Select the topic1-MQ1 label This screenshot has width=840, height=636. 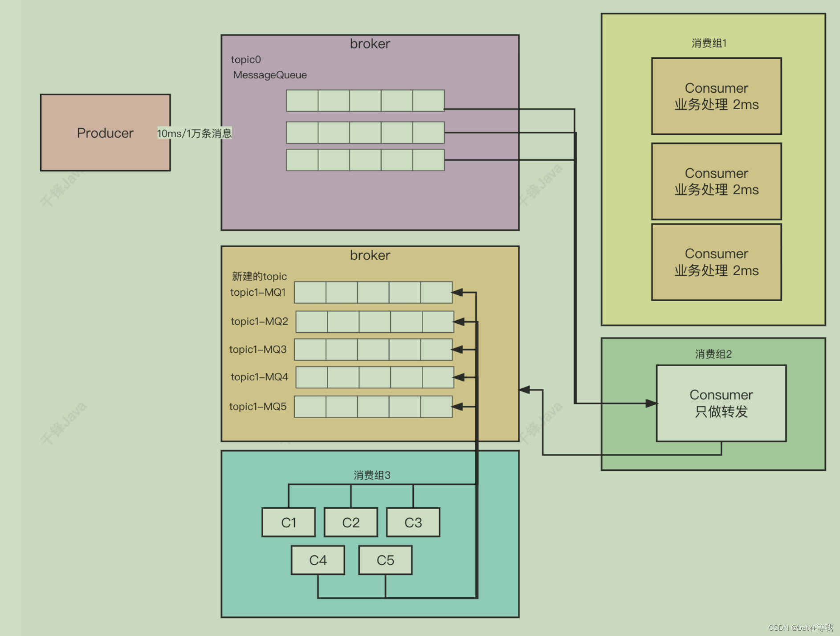258,292
